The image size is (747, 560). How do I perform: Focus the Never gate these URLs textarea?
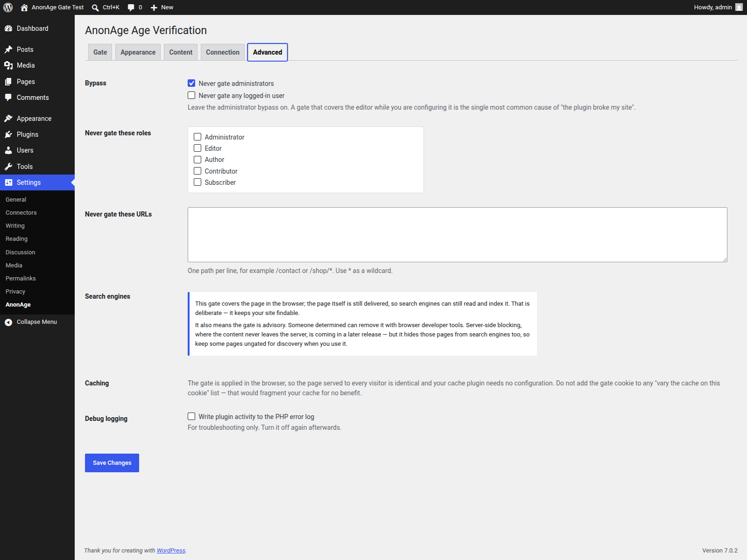(x=458, y=235)
